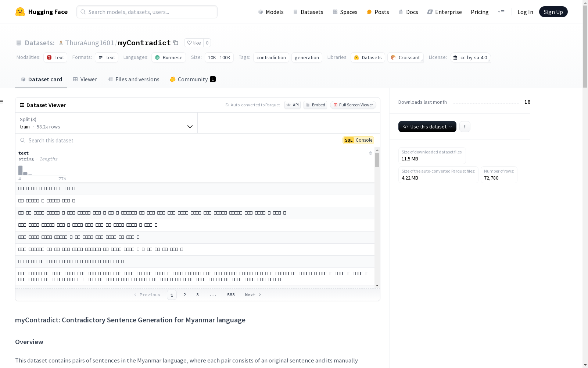
Task: Open the Datasets page
Action: 308,12
